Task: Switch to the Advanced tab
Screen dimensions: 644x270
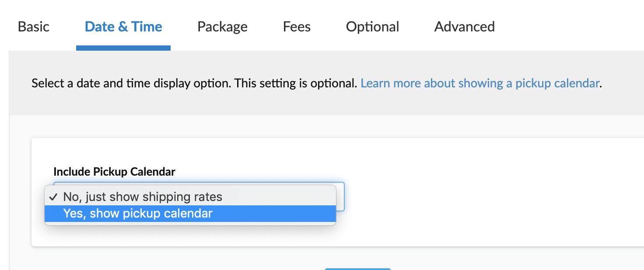Action: click(x=464, y=27)
